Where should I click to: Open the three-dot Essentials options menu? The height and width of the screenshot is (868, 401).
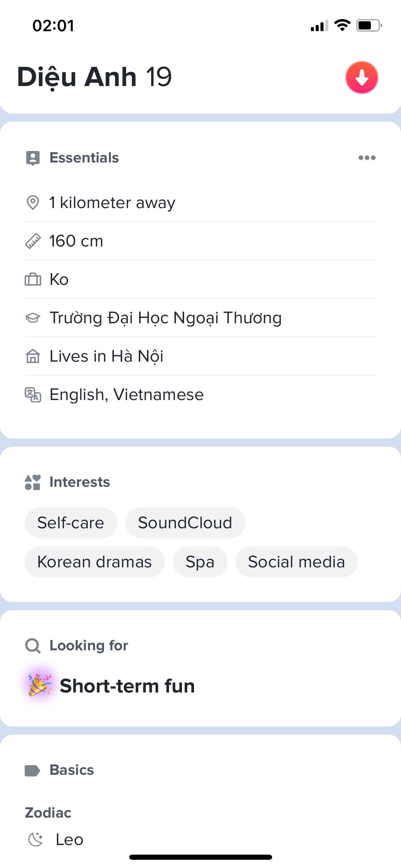(367, 158)
